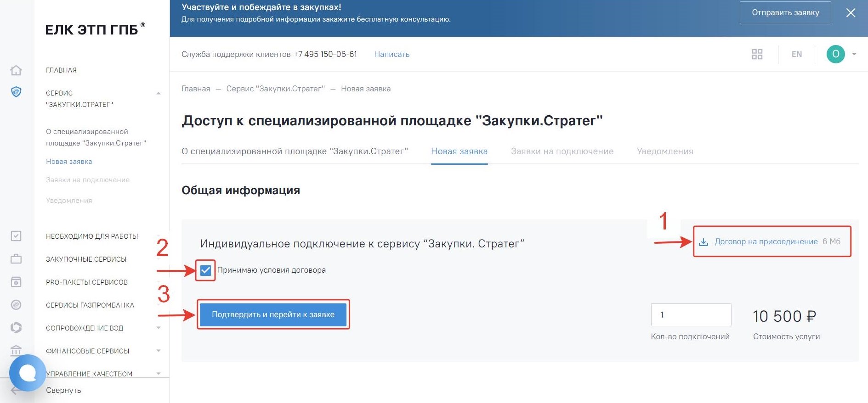Open sidebar link Новая заявка
This screenshot has width=868, height=403.
click(x=69, y=162)
